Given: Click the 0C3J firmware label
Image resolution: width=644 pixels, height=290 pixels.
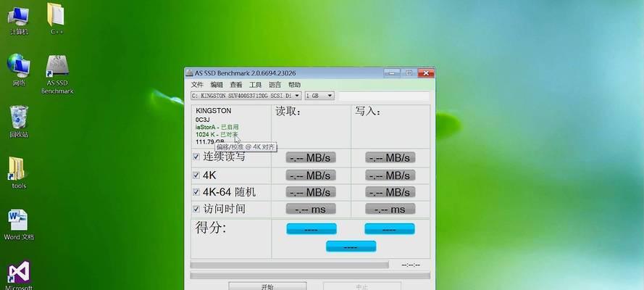Looking at the screenshot, I should pos(203,120).
